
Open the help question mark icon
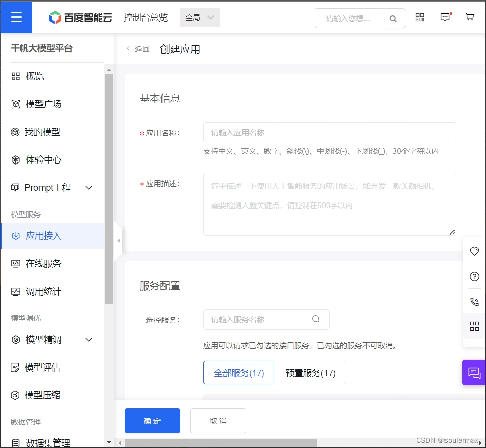pyautogui.click(x=474, y=276)
